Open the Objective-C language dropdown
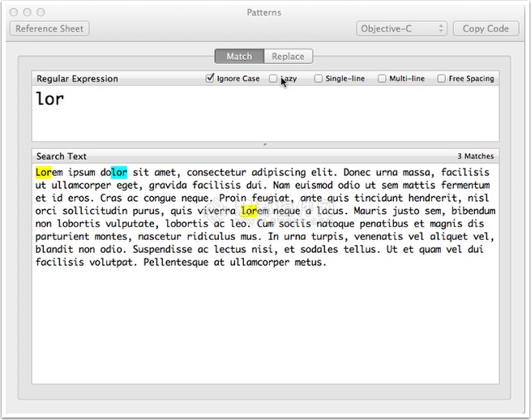This screenshot has width=531, height=420. coord(401,28)
